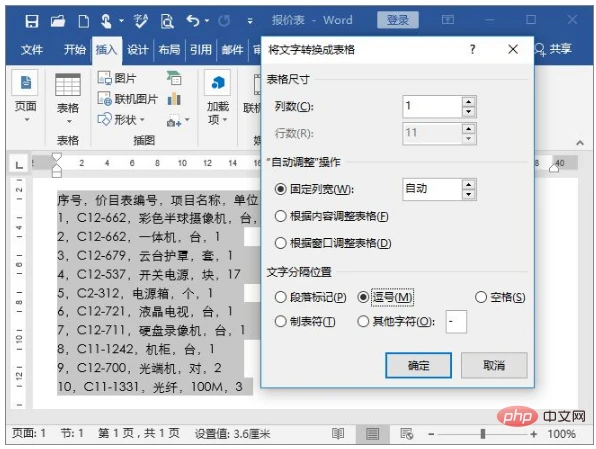This screenshot has width=596, height=449.
Task: Click the Undo arrow icon
Action: point(193,21)
